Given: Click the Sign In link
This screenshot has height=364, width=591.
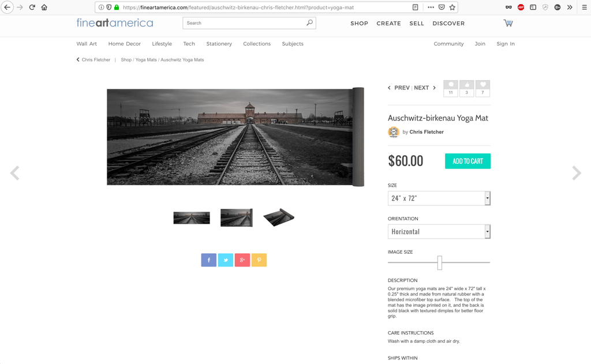Looking at the screenshot, I should [x=506, y=44].
